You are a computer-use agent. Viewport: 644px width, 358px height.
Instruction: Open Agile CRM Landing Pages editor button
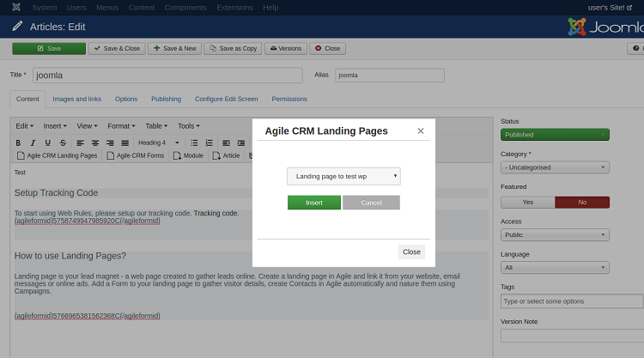point(57,155)
